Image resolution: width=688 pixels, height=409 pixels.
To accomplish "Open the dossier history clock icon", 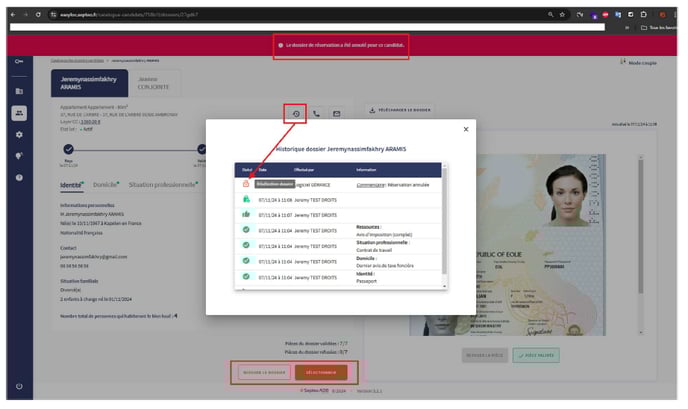I will coord(297,113).
